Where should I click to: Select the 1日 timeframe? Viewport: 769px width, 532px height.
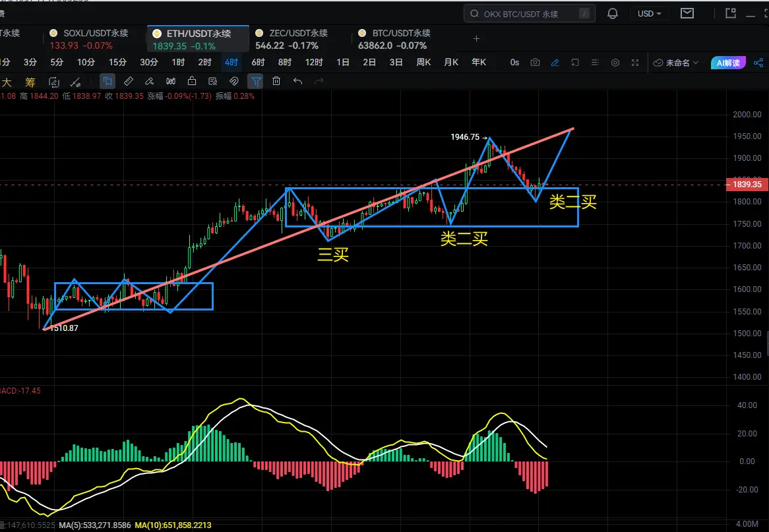(343, 62)
